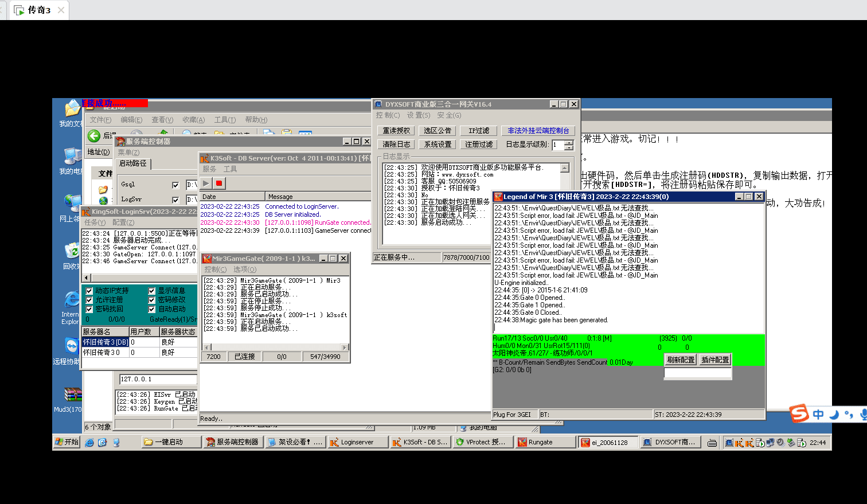Uncheck 显示信息 in LoginSrv
Image resolution: width=867 pixels, height=504 pixels.
tap(152, 291)
